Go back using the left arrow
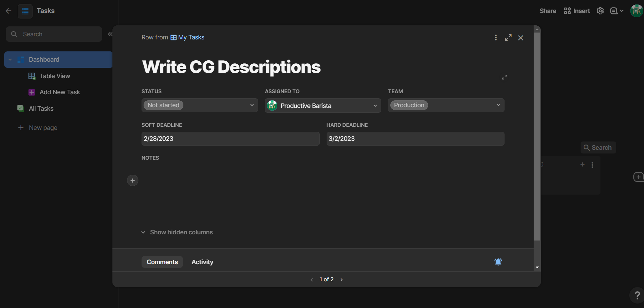 pos(9,11)
